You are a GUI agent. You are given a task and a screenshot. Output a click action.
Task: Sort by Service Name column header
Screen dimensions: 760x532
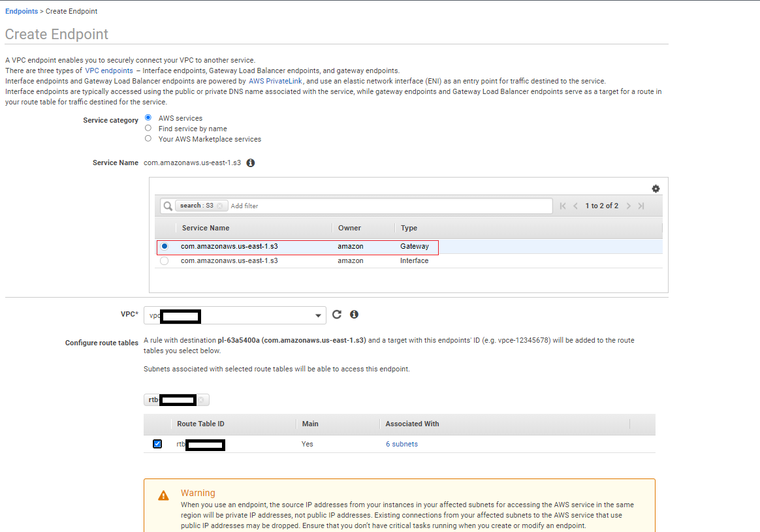(x=206, y=228)
